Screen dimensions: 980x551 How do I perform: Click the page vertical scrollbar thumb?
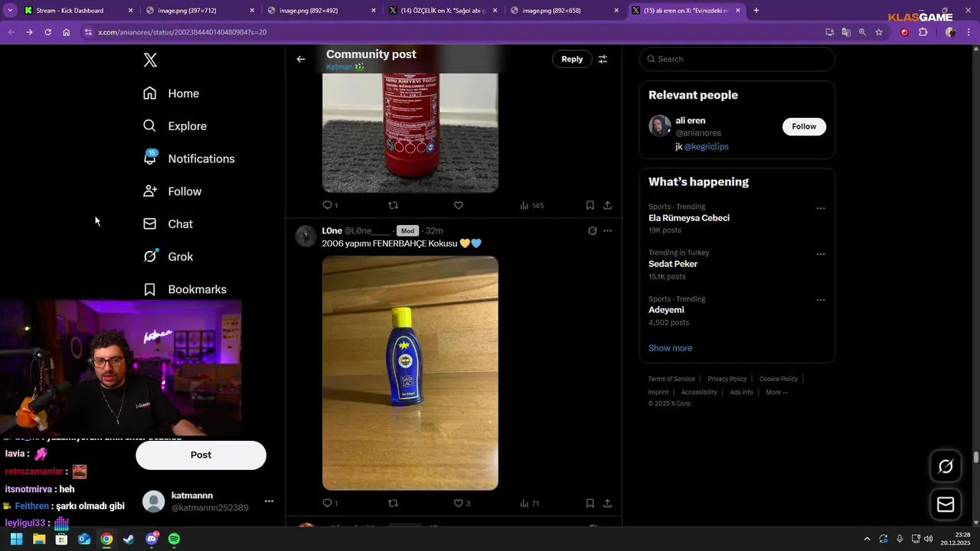(x=976, y=458)
